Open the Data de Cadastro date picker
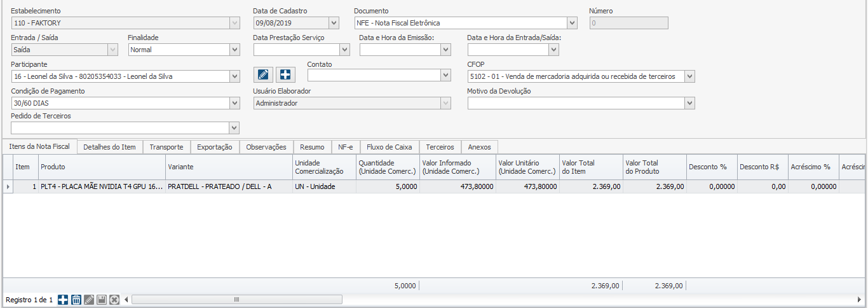The width and height of the screenshot is (868, 308). click(334, 23)
